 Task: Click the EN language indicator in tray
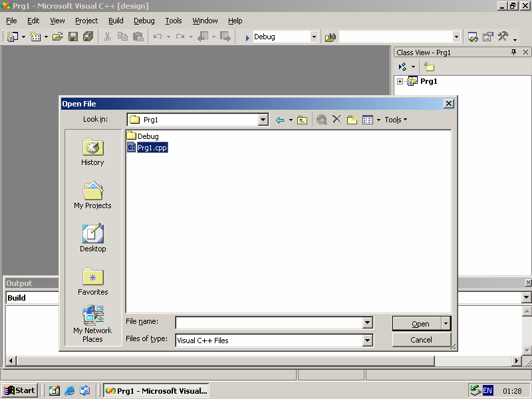(487, 390)
